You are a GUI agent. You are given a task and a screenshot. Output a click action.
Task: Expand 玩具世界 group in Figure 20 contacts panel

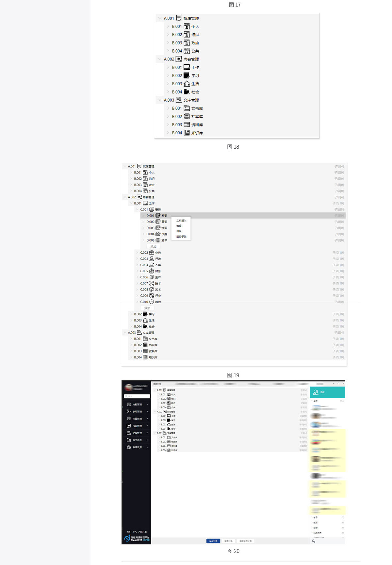pos(312,533)
